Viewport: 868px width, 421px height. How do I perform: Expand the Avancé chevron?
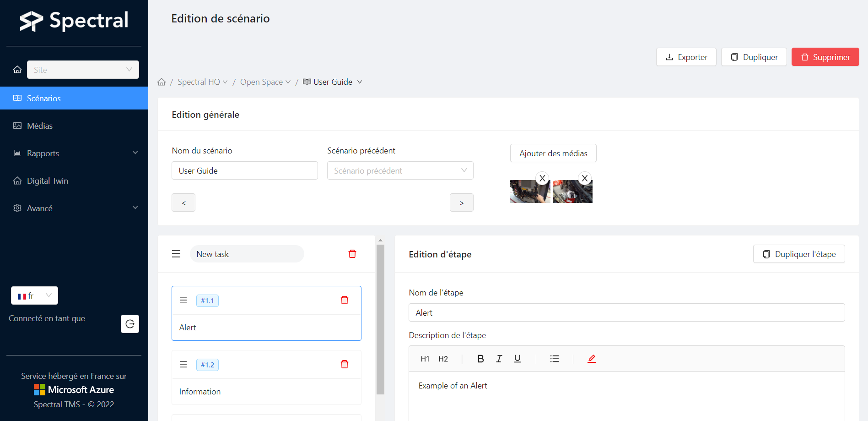[x=135, y=208]
